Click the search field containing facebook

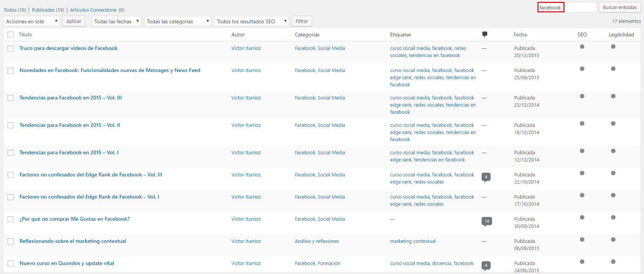566,8
